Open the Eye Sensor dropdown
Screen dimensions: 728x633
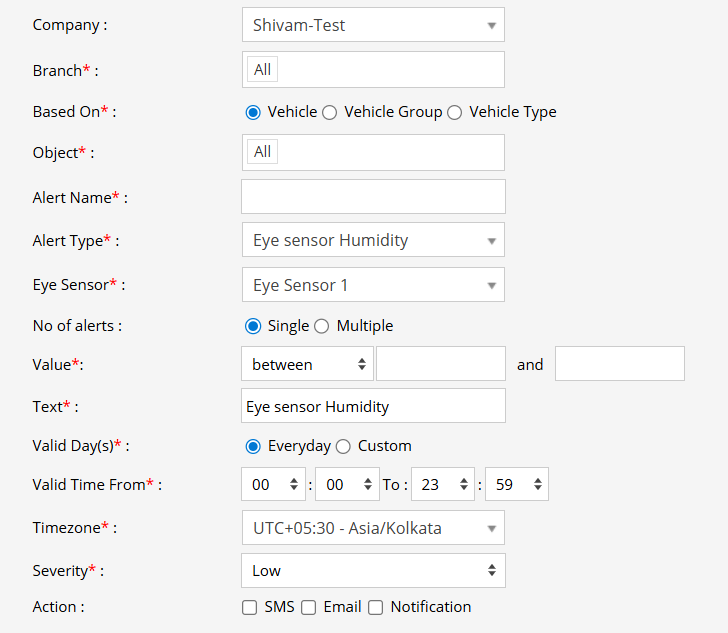(372, 285)
